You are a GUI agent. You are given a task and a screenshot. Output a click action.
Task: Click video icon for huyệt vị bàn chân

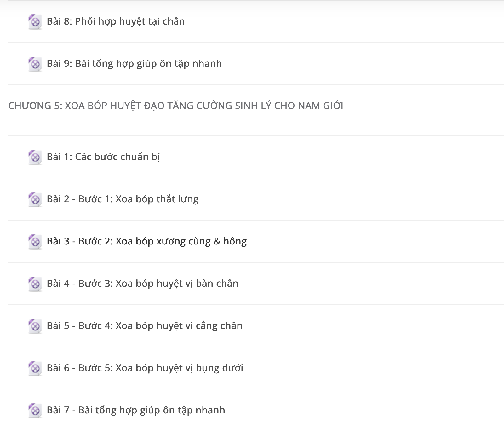pyautogui.click(x=35, y=284)
